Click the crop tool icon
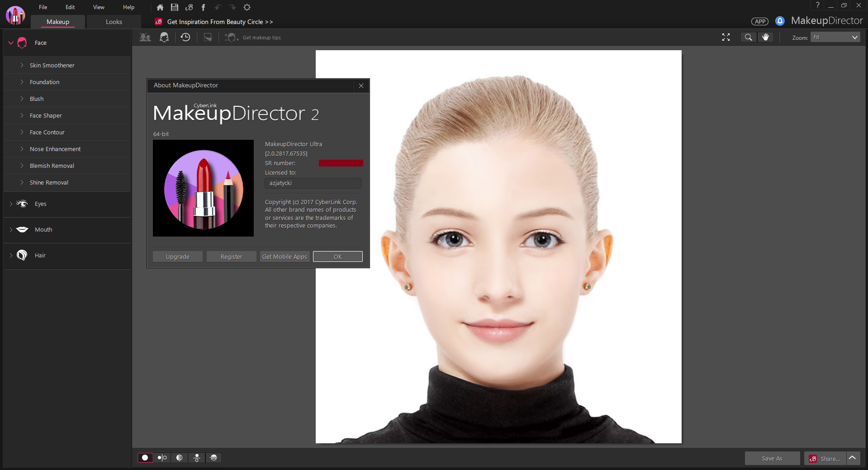This screenshot has height=470, width=868. (208, 38)
